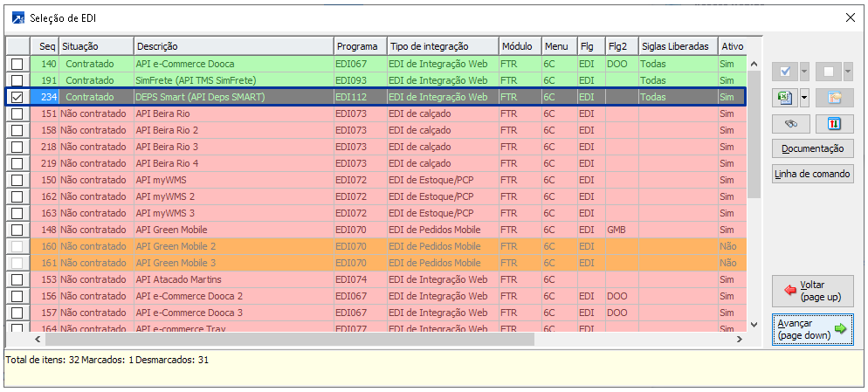Viewport: 868px width, 392px height.
Task: Click the horizontal scrollbar thumb
Action: tap(288, 338)
